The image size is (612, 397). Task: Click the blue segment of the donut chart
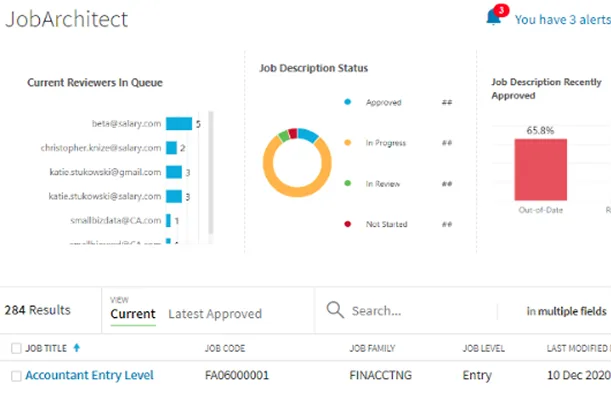point(309,135)
